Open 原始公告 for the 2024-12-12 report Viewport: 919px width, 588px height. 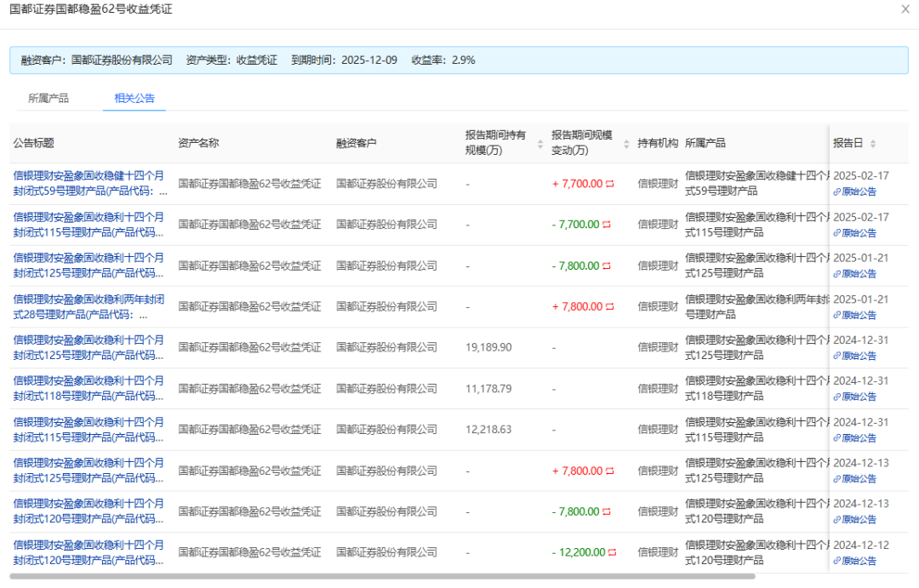(862, 561)
